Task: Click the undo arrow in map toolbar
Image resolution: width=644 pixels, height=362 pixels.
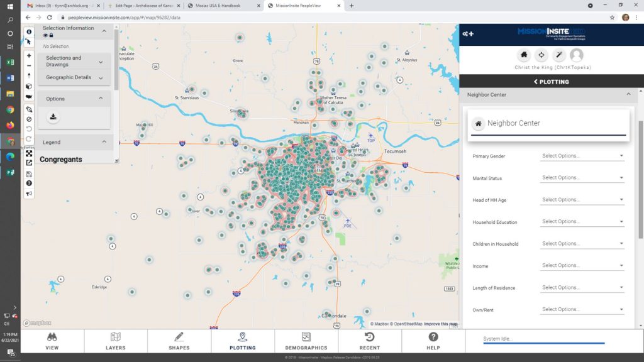Action: pos(29,129)
